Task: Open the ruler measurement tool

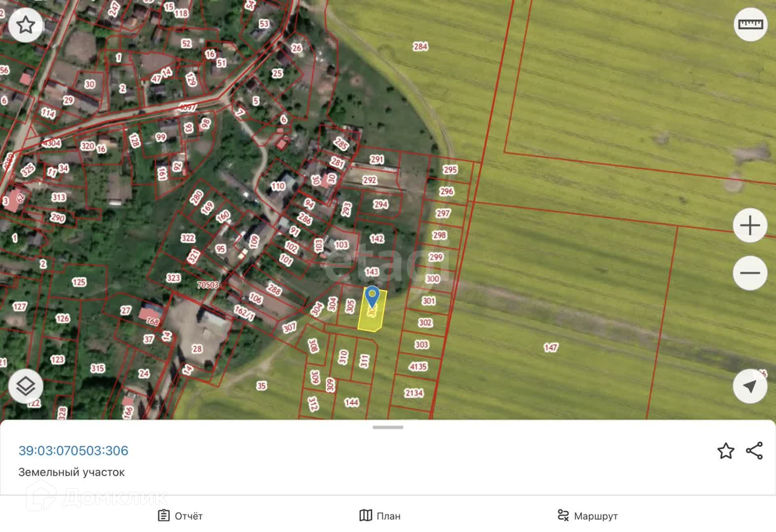Action: click(750, 24)
